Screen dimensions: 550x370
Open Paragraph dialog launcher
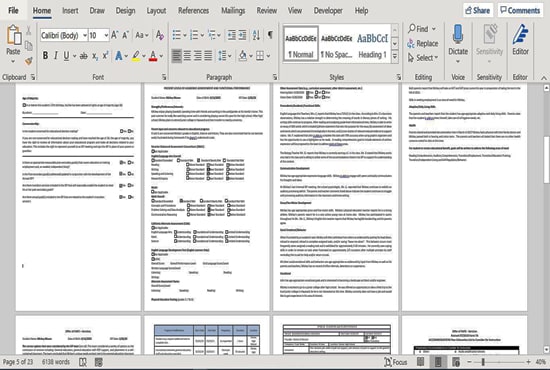point(275,77)
